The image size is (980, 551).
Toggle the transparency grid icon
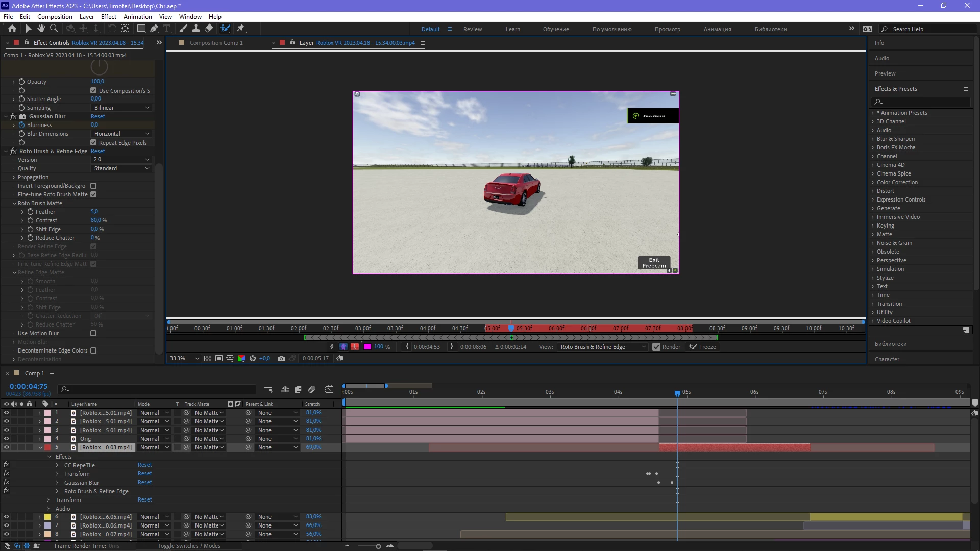[208, 359]
